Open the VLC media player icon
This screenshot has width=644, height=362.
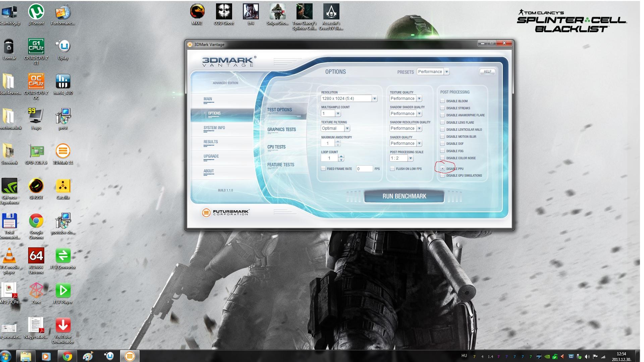point(9,261)
